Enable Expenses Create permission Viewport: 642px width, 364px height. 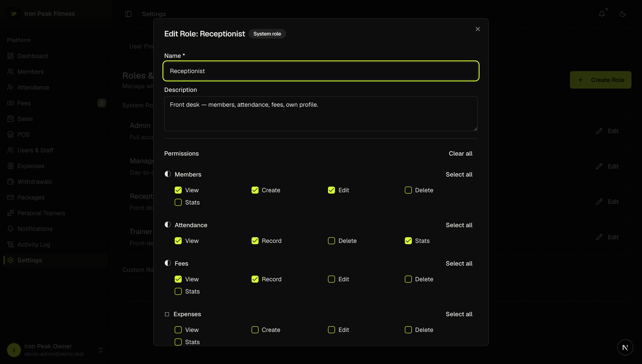point(255,330)
